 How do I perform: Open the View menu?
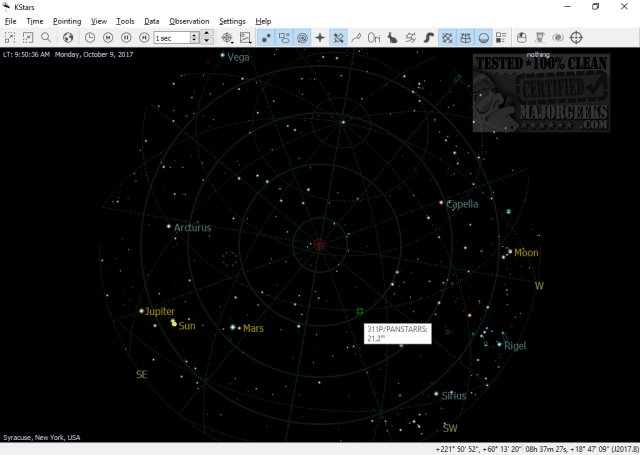pyautogui.click(x=98, y=21)
